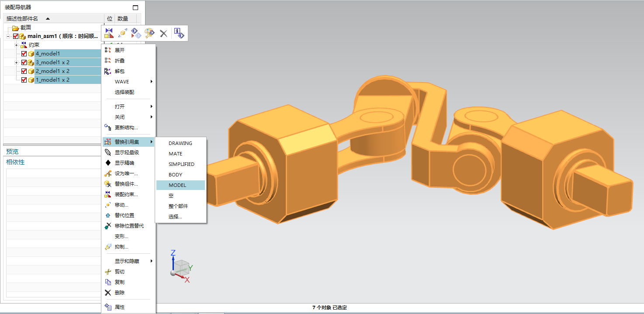Select MODEL reference set
This screenshot has width=644, height=314.
click(180, 185)
